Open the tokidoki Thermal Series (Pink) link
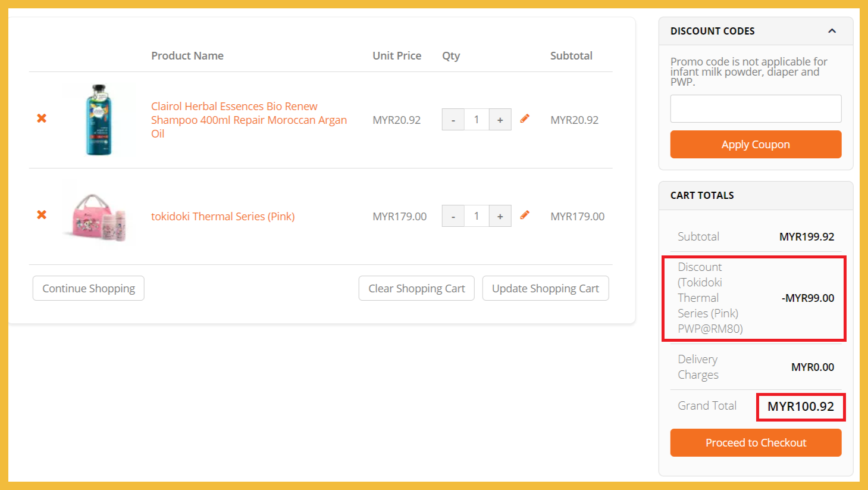Viewport: 868px width, 490px height. pyautogui.click(x=223, y=216)
